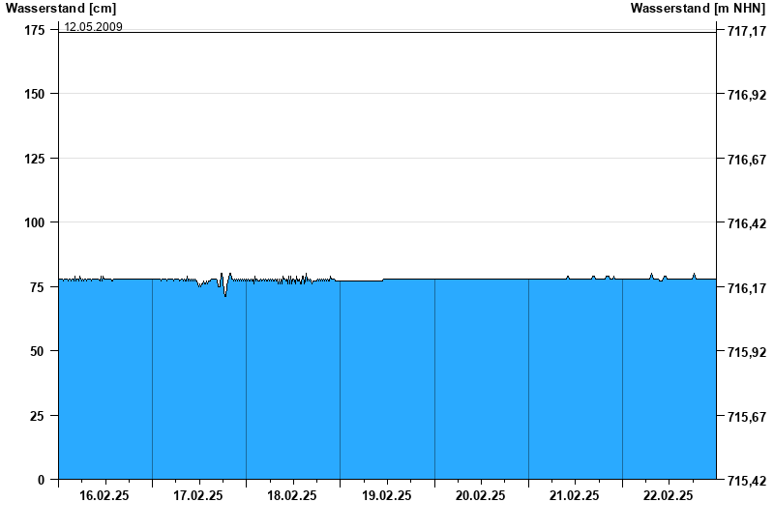Click the 'Wasserstand [m NHN]' right axis title
This screenshot has height=532, width=774.
pyautogui.click(x=699, y=9)
